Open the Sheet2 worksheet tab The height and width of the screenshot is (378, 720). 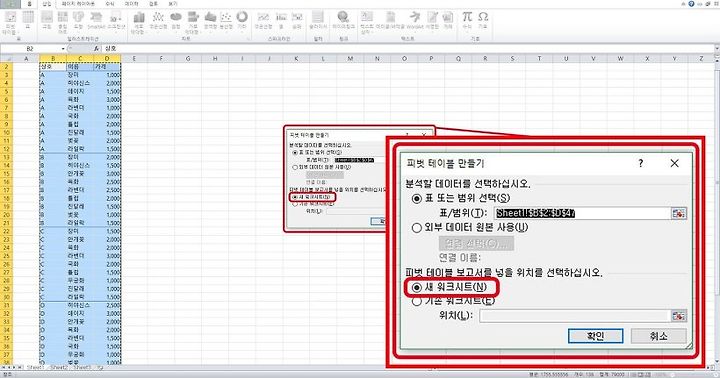pos(59,367)
